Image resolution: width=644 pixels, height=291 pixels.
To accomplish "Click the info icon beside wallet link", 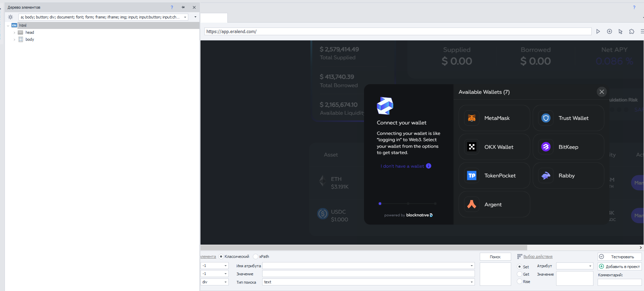I will (429, 166).
